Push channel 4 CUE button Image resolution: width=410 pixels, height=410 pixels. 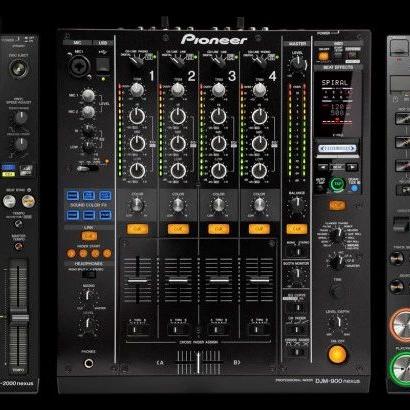pos(259,229)
